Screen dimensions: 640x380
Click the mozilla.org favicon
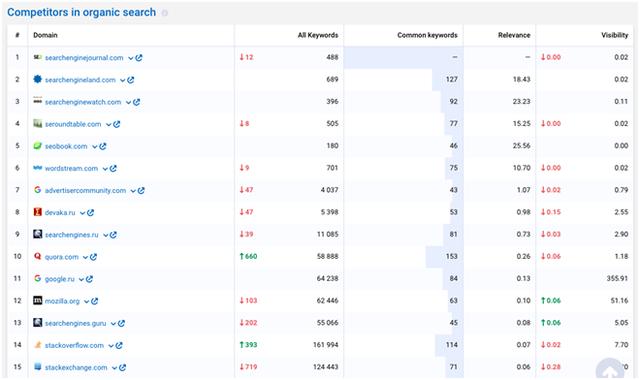coord(38,300)
